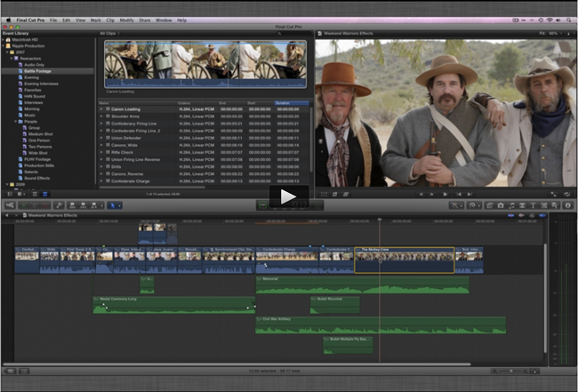Image resolution: width=578 pixels, height=392 pixels.
Task: Open the Keyword Editor key icon
Action: [59, 205]
